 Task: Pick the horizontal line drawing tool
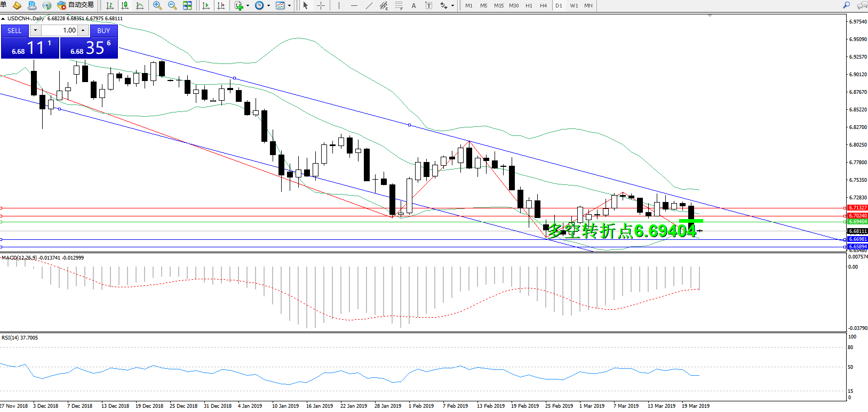click(354, 5)
